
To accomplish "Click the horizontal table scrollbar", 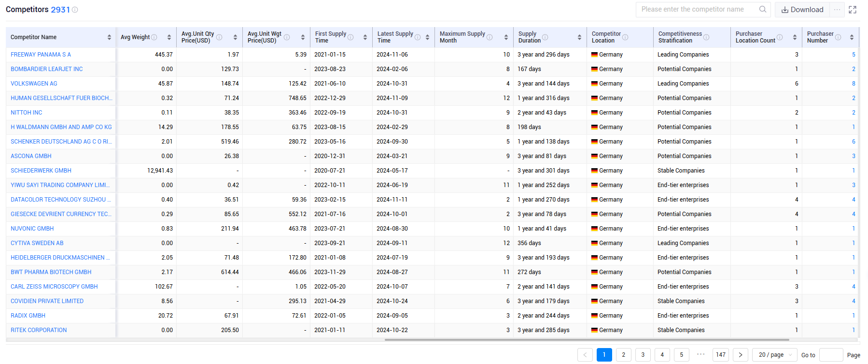I will pyautogui.click(x=587, y=340).
